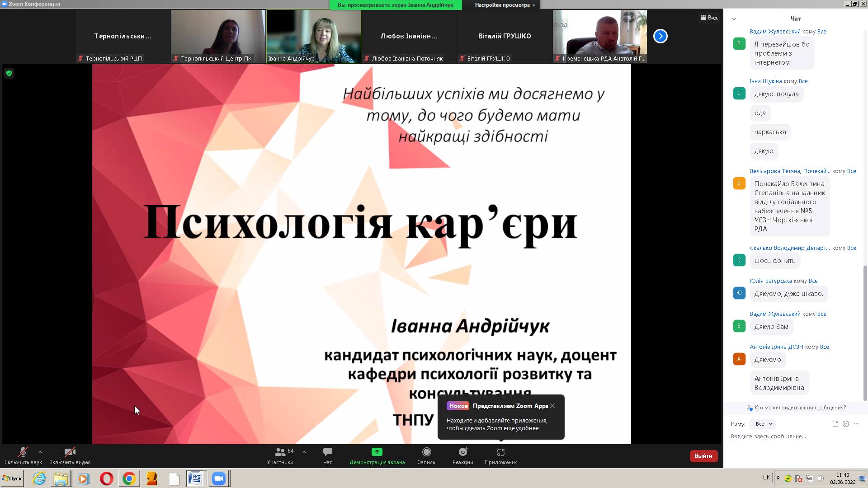This screenshot has height=488, width=868.
Task: Close the Zoom Apps popup notification
Action: coord(552,406)
